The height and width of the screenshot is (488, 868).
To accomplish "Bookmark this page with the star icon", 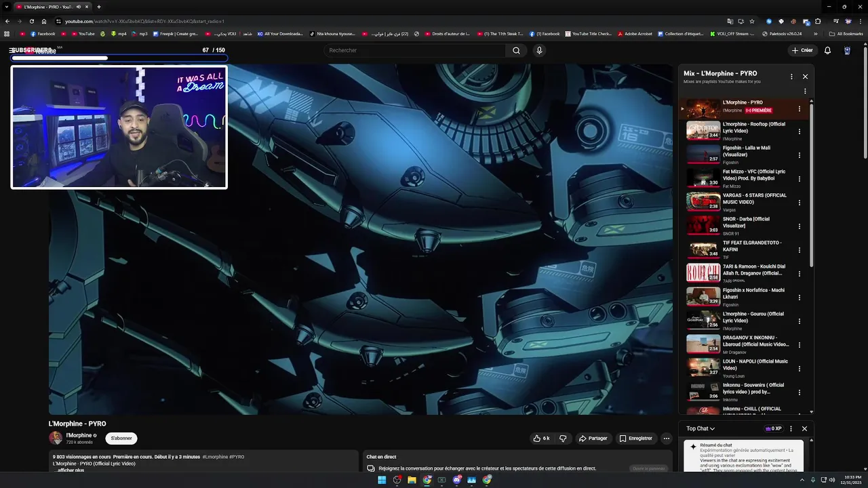I will (752, 21).
